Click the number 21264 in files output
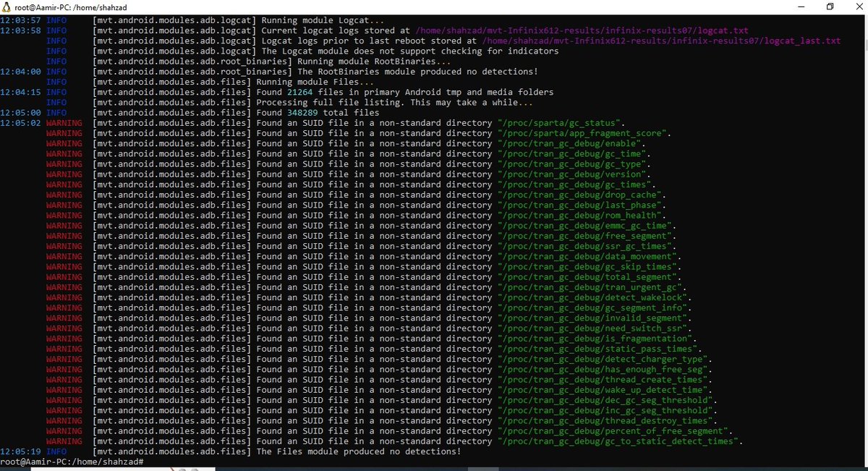Viewport: 868px width, 471px height. (299, 92)
